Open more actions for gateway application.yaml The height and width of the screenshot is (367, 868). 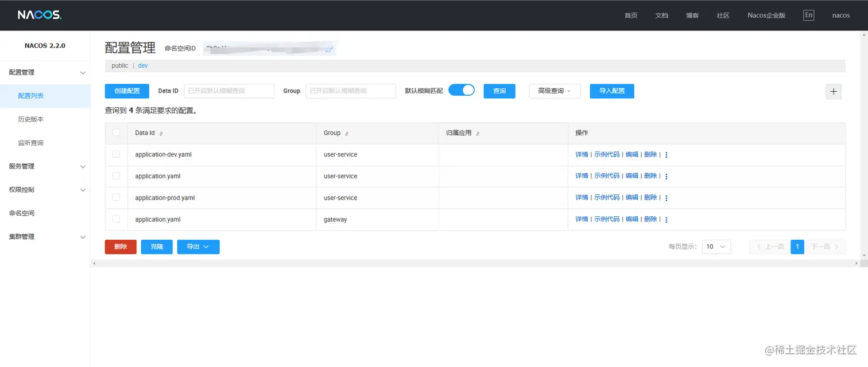[666, 220]
